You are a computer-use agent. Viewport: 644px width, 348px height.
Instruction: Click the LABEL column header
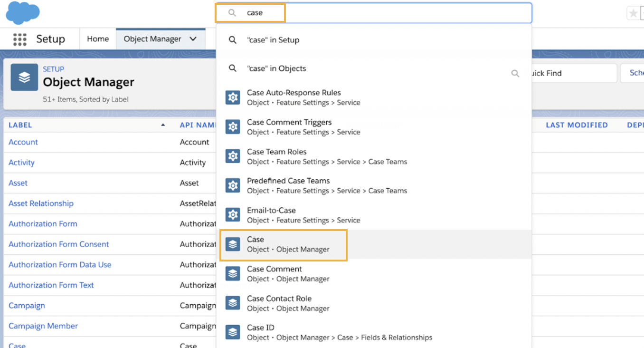(20, 125)
